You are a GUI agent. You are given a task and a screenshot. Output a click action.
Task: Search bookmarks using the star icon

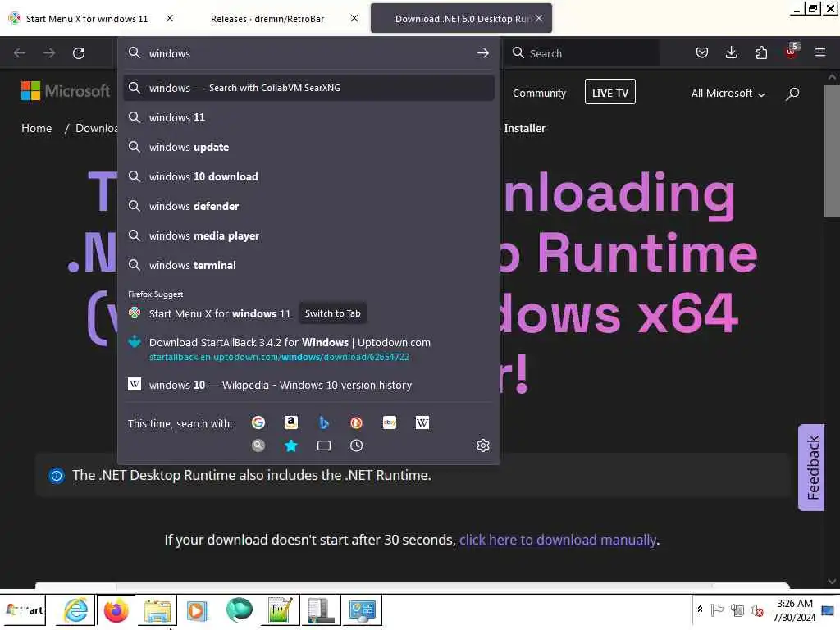pyautogui.click(x=291, y=445)
